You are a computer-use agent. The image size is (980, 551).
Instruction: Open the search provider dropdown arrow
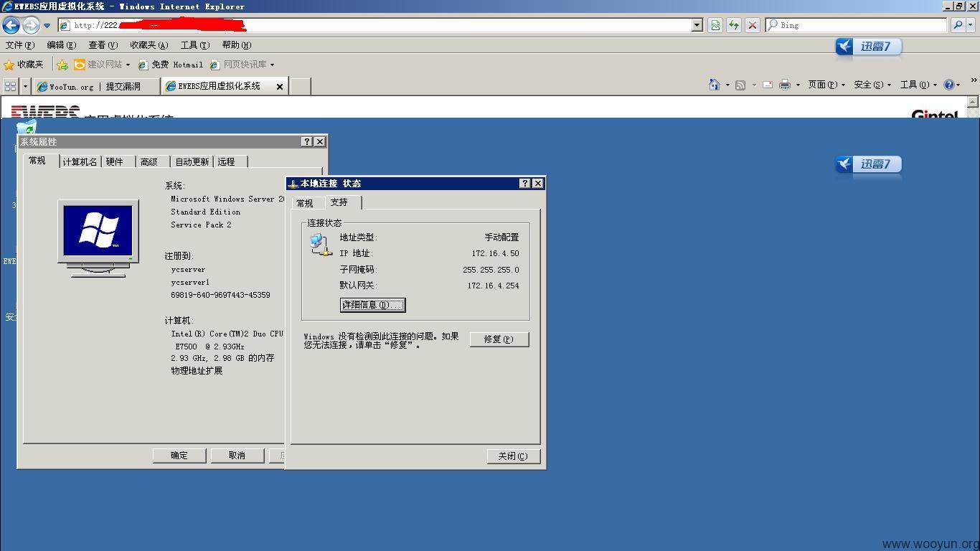tap(971, 25)
